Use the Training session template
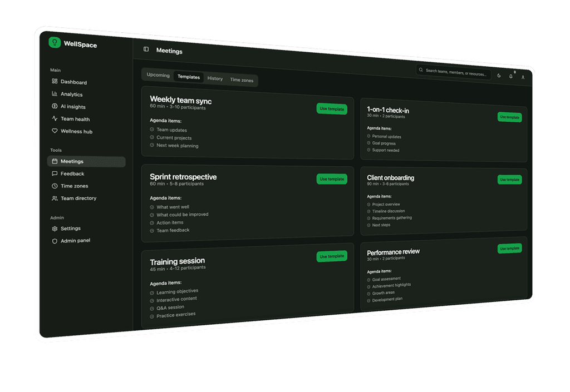This screenshot has width=570, height=392. (332, 256)
